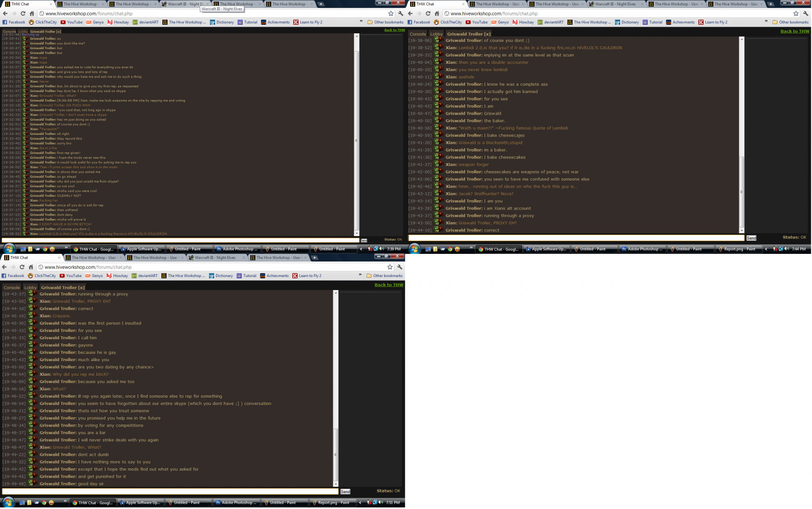This screenshot has height=509, width=812.
Task: Click Back to THW link in the bottom-left window
Action: 389,285
